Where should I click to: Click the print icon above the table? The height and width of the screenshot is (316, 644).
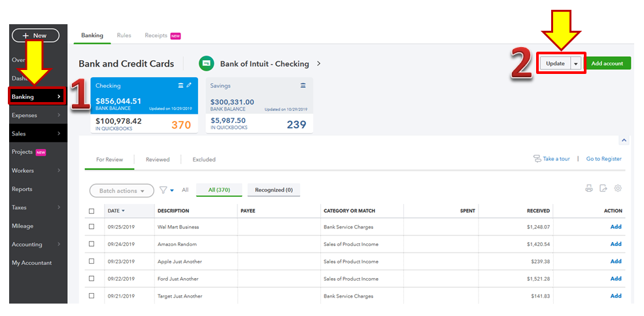[589, 188]
